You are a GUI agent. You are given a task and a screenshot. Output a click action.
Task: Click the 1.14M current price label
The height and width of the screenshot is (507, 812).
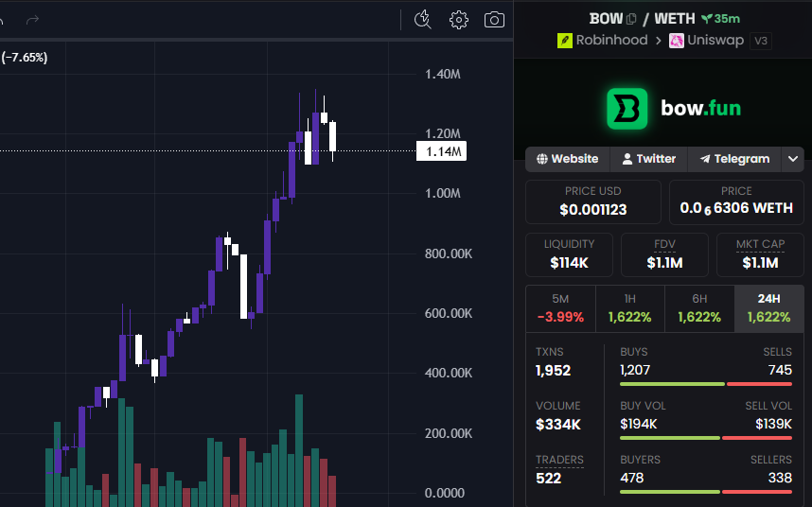coord(441,151)
